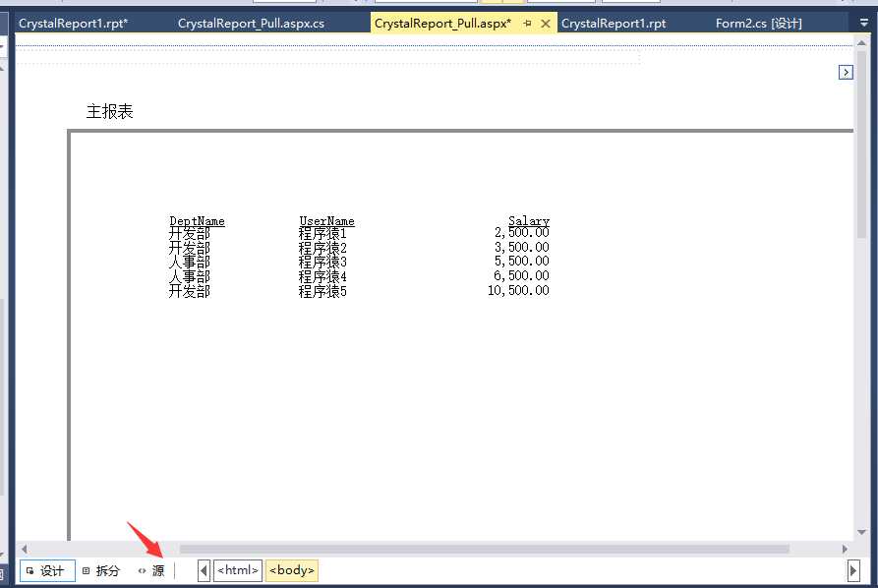The image size is (878, 588).
Task: Click the tag navigator left arrow
Action: point(204,570)
